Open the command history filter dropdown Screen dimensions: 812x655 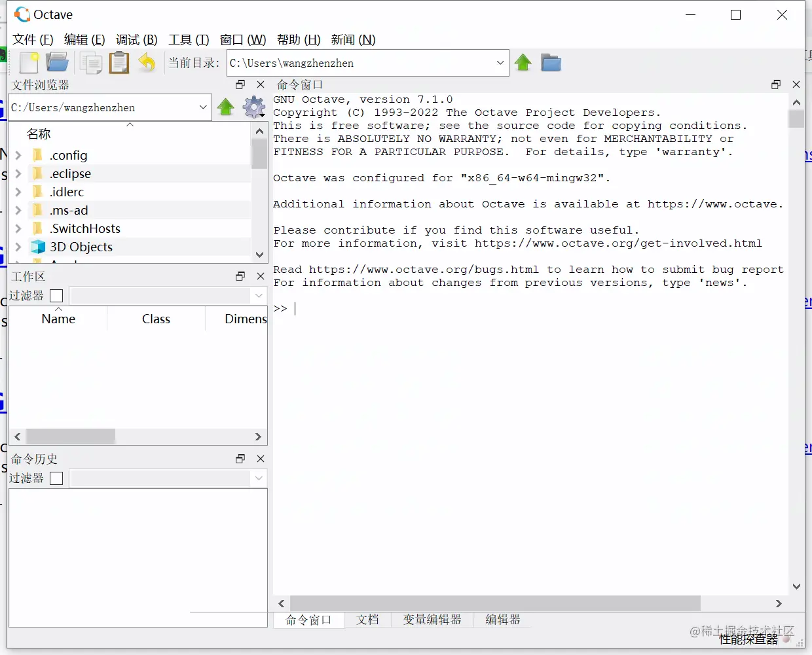coord(259,478)
